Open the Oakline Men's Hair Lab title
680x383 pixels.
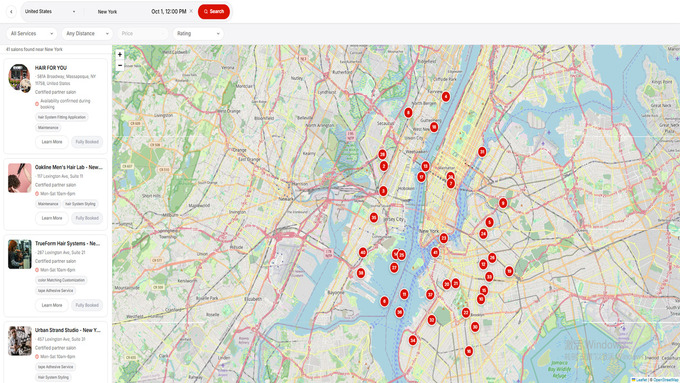[x=69, y=167]
